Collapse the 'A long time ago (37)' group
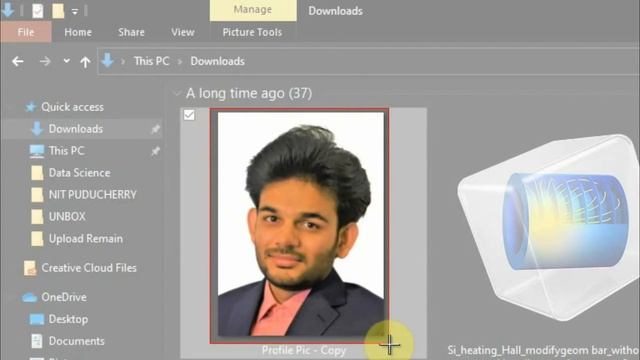The image size is (640, 360). (x=177, y=93)
